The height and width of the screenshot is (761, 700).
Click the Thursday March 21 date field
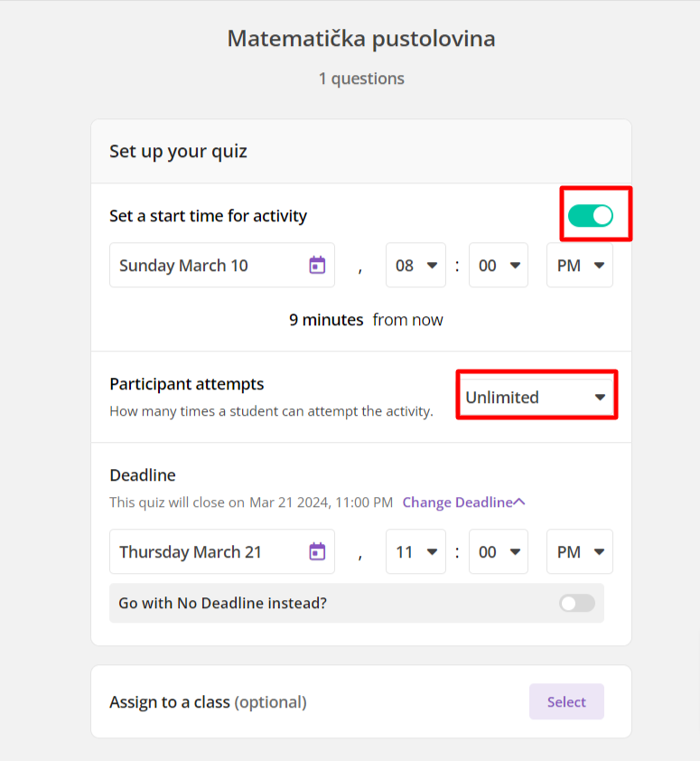tap(208, 552)
